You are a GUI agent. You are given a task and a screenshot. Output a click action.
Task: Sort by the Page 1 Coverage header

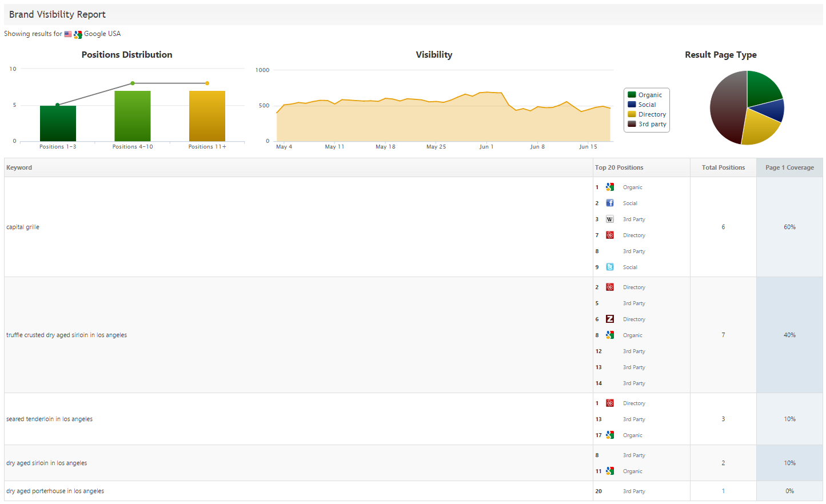coord(789,167)
